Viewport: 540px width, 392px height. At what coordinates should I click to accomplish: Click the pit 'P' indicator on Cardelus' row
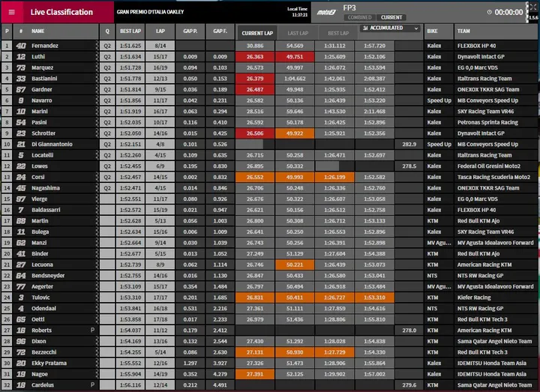(x=92, y=385)
